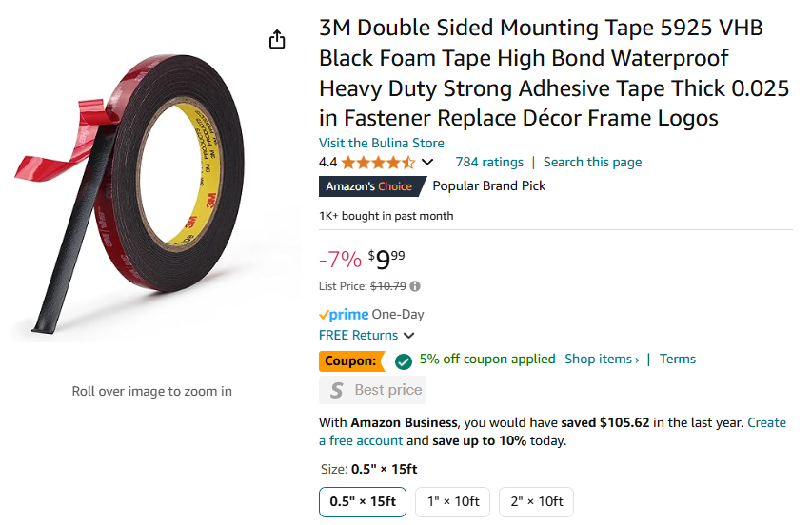812x525 pixels.
Task: Select the 0.5" × 15ft size option
Action: [363, 502]
